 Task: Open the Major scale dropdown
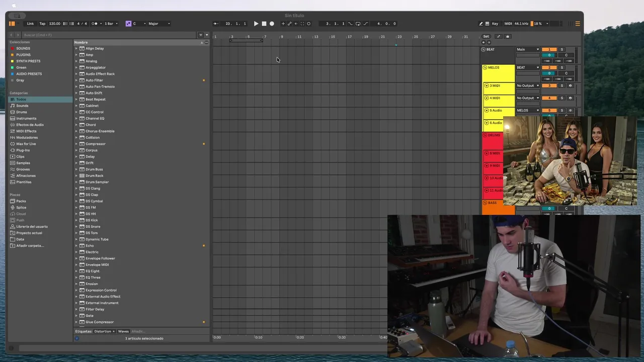click(159, 24)
